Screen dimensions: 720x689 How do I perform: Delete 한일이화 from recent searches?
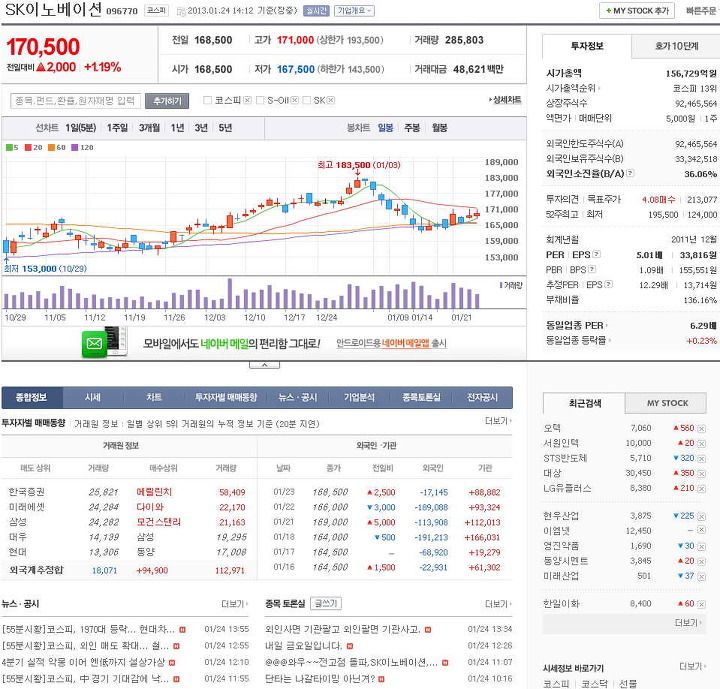pyautogui.click(x=701, y=604)
